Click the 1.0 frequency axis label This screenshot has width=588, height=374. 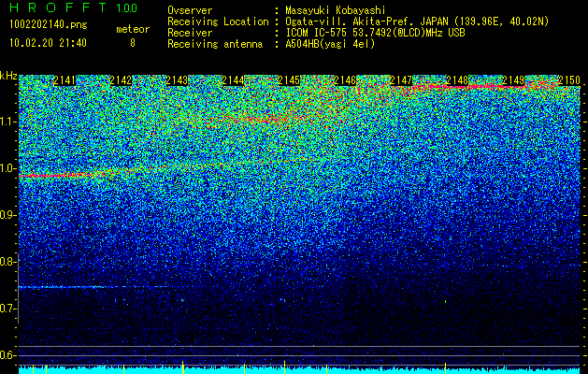(x=7, y=169)
